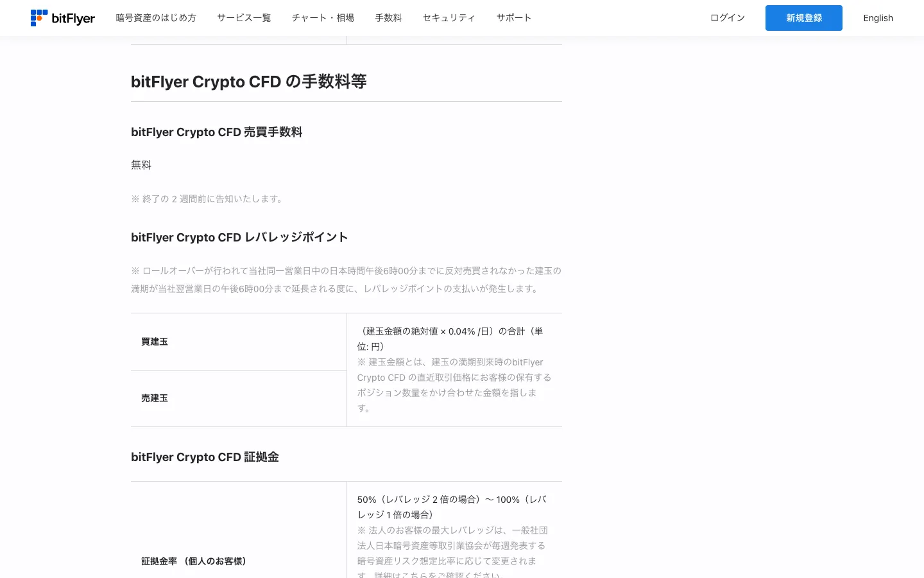Select bitFlyer Crypto CFD レバレッジポイント heading
924x578 pixels.
pyautogui.click(x=239, y=238)
